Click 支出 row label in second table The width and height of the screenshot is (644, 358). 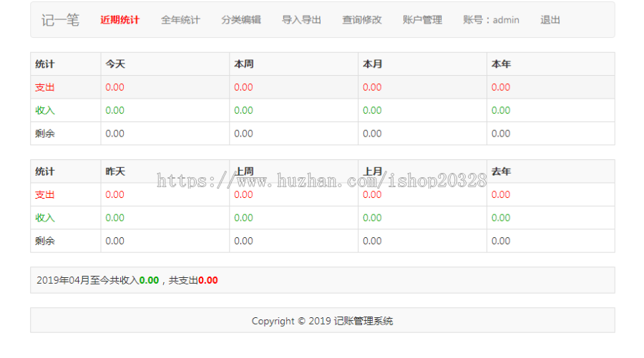click(x=45, y=195)
